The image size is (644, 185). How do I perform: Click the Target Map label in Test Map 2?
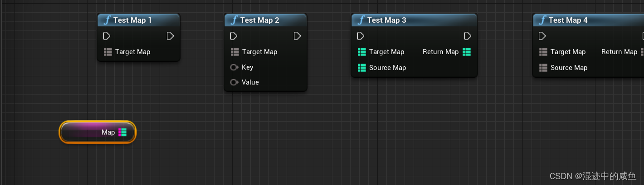[259, 52]
